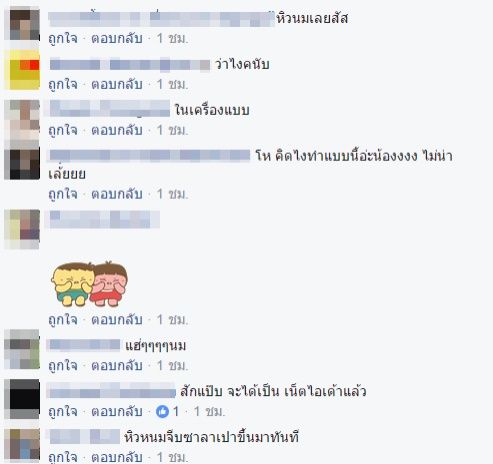Click the timestamp on the หิวหนมจีบซาลาเปา comment
Viewport: 493px width, 464px height.
(172, 457)
